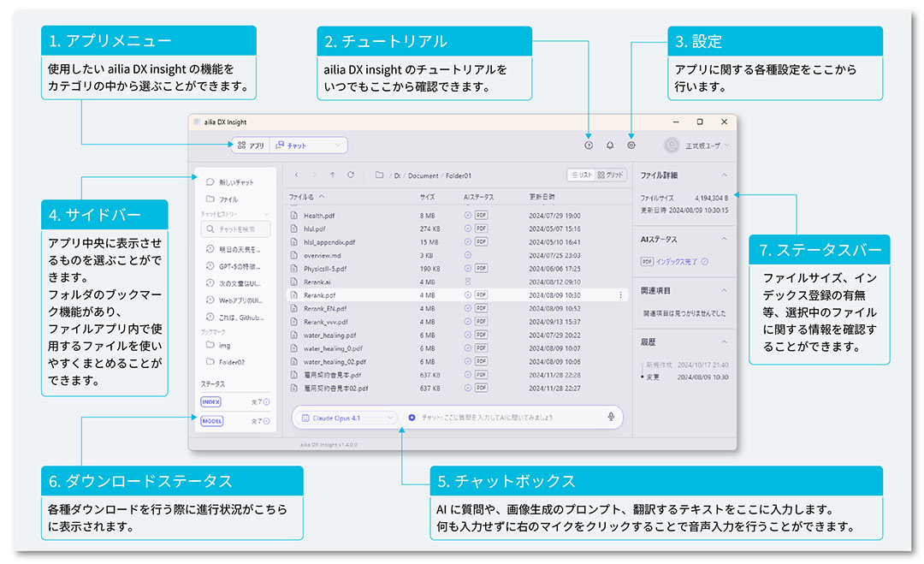Start a 新しいチャット from the sidebar
This screenshot has width=924, height=564.
click(x=235, y=182)
